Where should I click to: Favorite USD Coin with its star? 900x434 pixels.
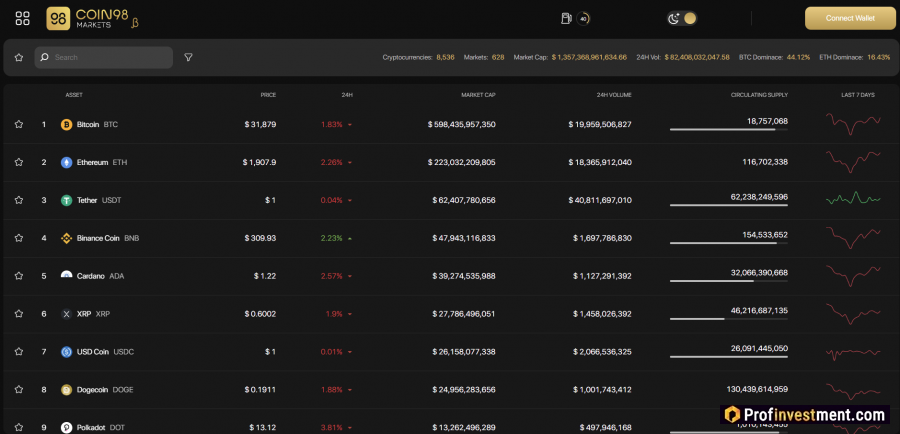pos(18,351)
